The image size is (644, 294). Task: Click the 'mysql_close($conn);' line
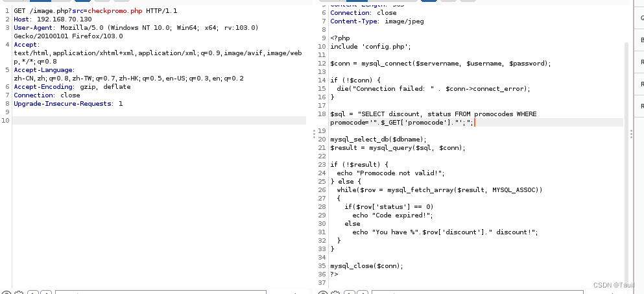pyautogui.click(x=367, y=265)
